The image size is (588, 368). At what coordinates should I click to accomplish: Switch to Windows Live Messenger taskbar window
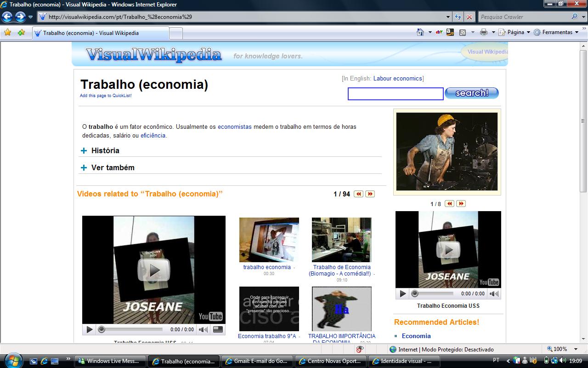[110, 361]
